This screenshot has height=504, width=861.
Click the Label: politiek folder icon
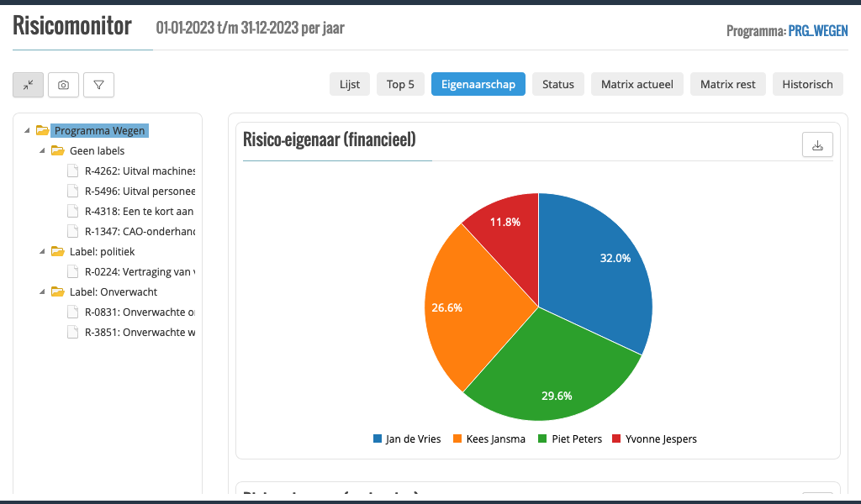point(58,252)
